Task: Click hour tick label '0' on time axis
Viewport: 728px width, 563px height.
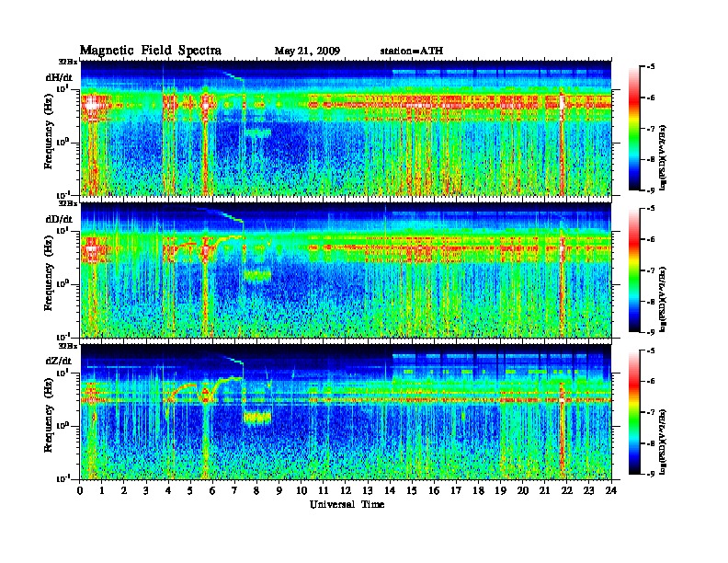Action: [x=80, y=491]
